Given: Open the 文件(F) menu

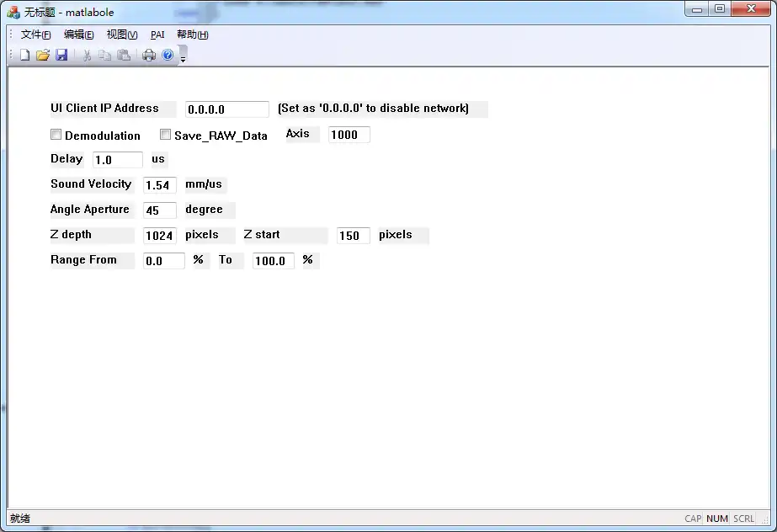Looking at the screenshot, I should pyautogui.click(x=35, y=35).
